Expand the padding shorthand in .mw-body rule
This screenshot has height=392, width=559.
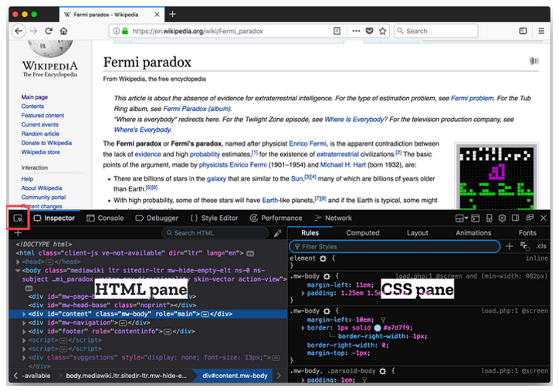point(302,294)
